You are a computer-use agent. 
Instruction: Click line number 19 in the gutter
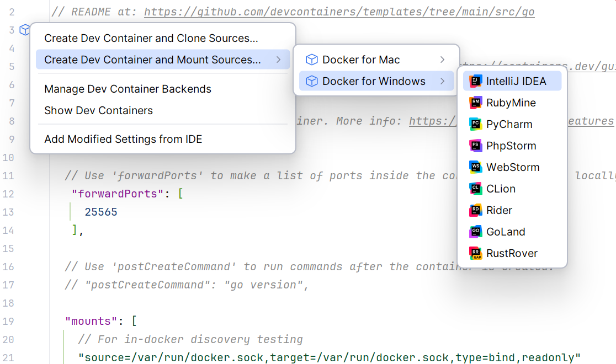tap(8, 321)
